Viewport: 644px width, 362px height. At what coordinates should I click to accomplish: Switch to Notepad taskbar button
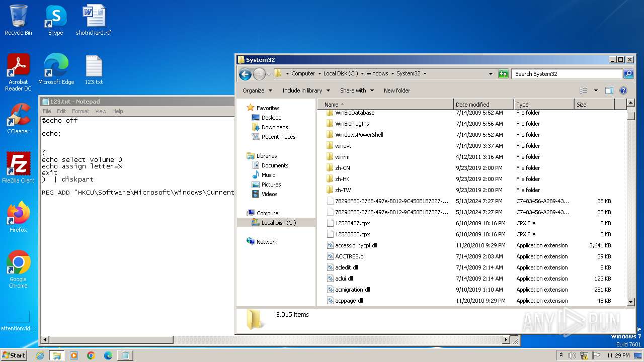point(125,355)
